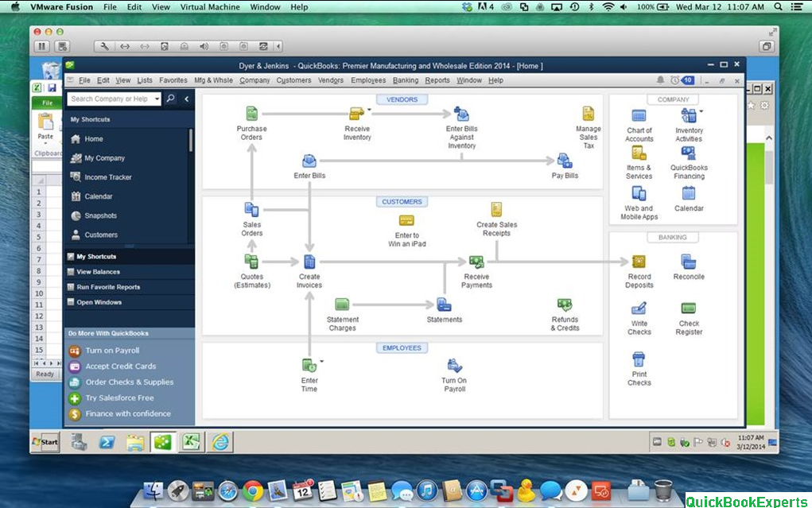
Task: Open the Reports menu
Action: coord(437,80)
